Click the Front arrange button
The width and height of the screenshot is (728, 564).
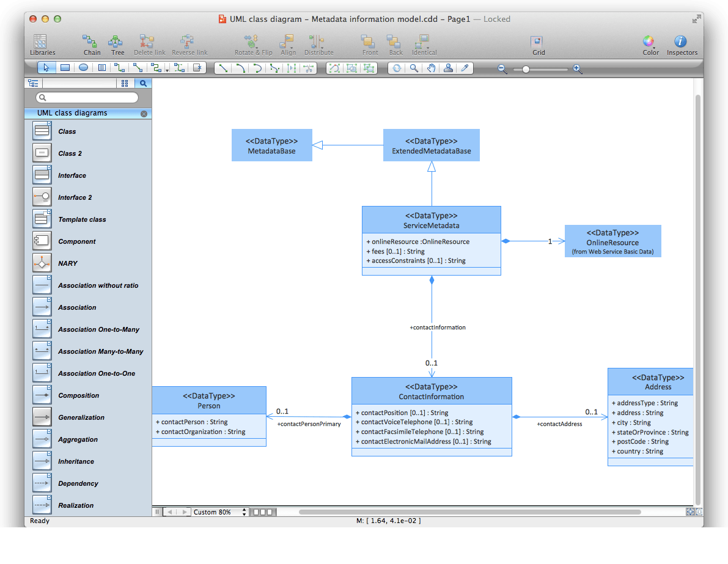(x=369, y=44)
